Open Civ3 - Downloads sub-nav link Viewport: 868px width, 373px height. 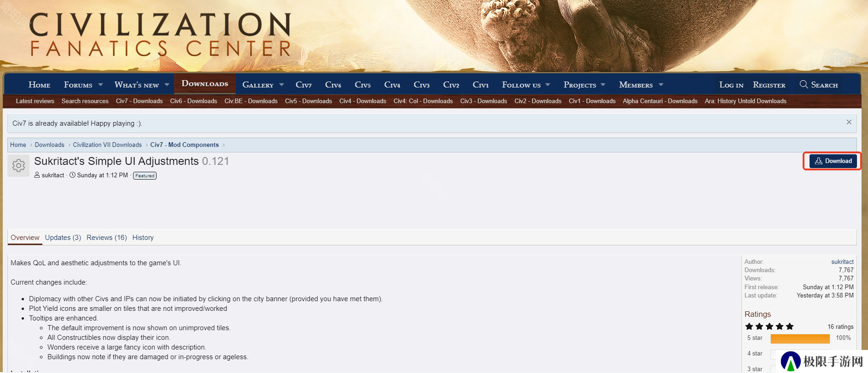pyautogui.click(x=484, y=101)
